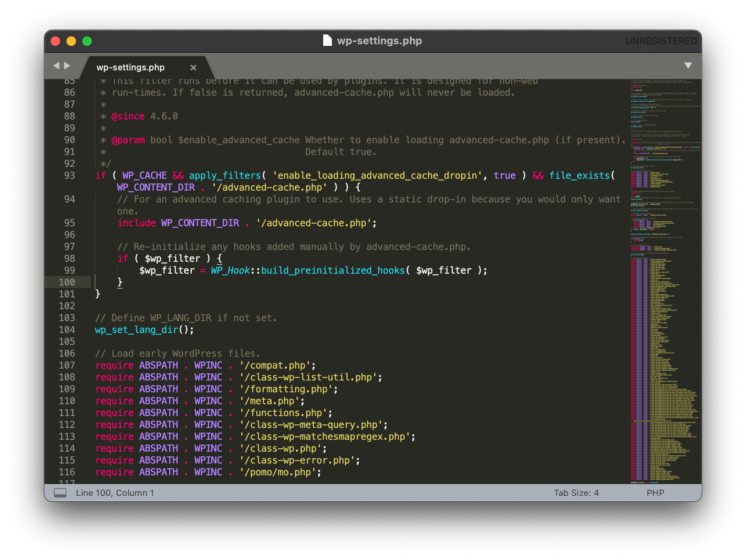The height and width of the screenshot is (560, 746).
Task: Click the wp_set_lang_dir() call
Action: point(144,330)
